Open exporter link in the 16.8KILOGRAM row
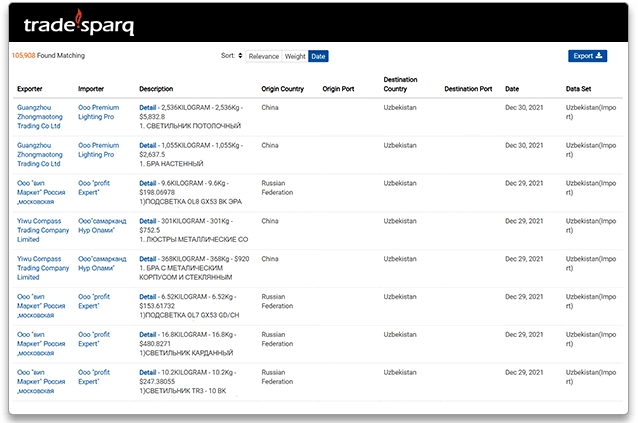The height and width of the screenshot is (423, 638). 41,344
